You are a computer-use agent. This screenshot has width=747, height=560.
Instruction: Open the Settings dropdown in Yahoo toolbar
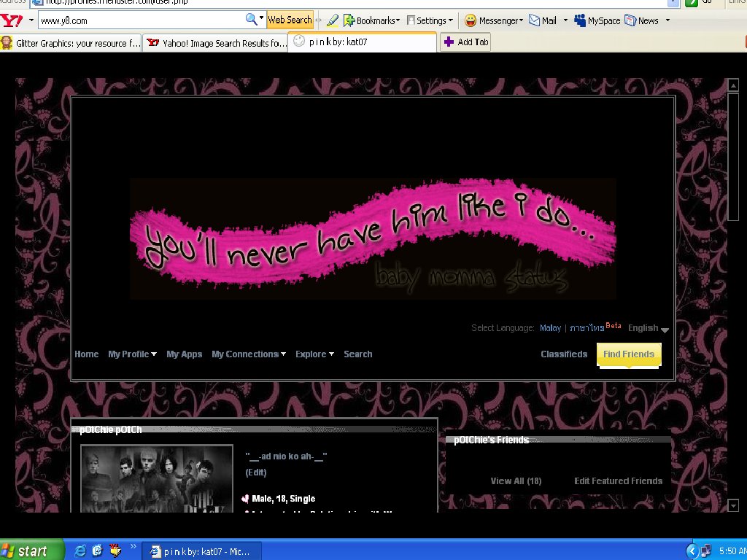(x=451, y=20)
